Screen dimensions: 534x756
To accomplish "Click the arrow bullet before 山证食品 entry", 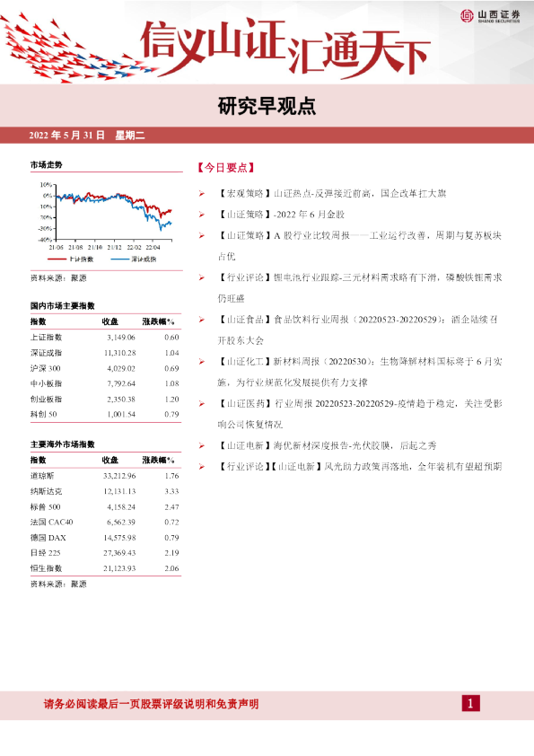I will (201, 320).
